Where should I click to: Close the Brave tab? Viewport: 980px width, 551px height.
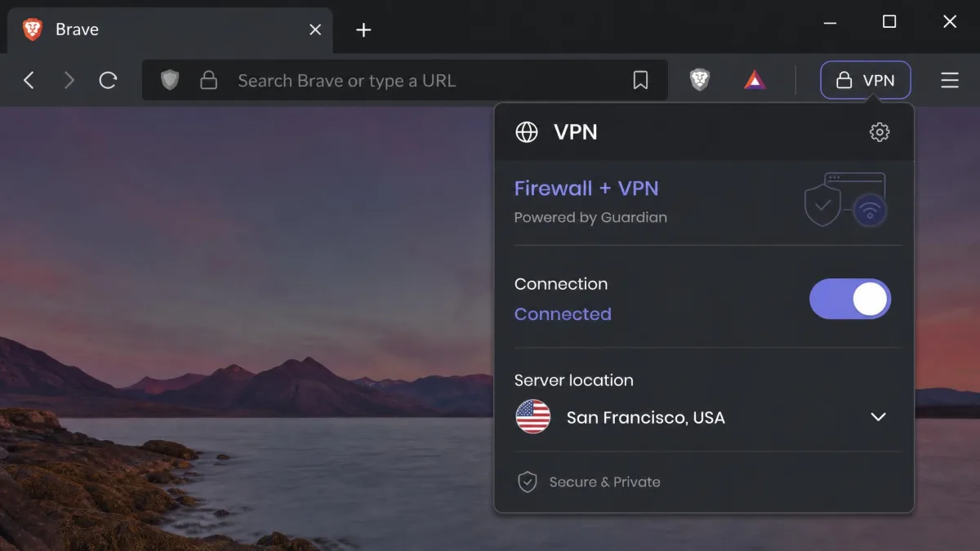tap(315, 29)
